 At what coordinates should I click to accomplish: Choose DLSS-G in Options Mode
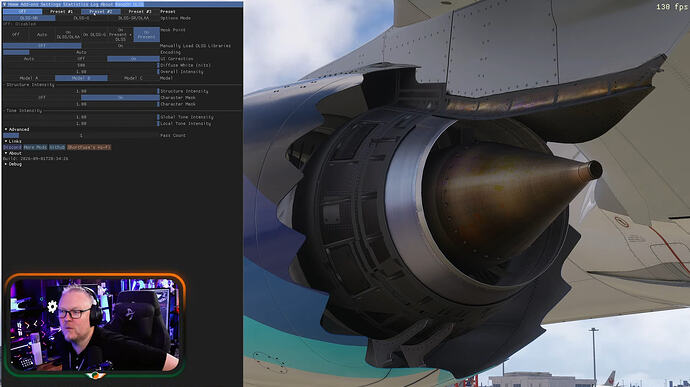(x=81, y=18)
